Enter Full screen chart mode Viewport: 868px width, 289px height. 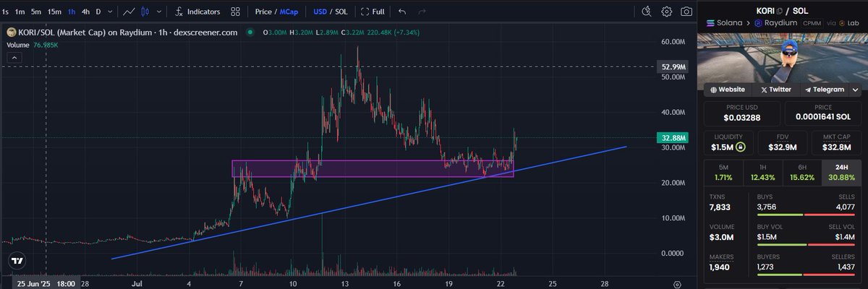tap(372, 12)
